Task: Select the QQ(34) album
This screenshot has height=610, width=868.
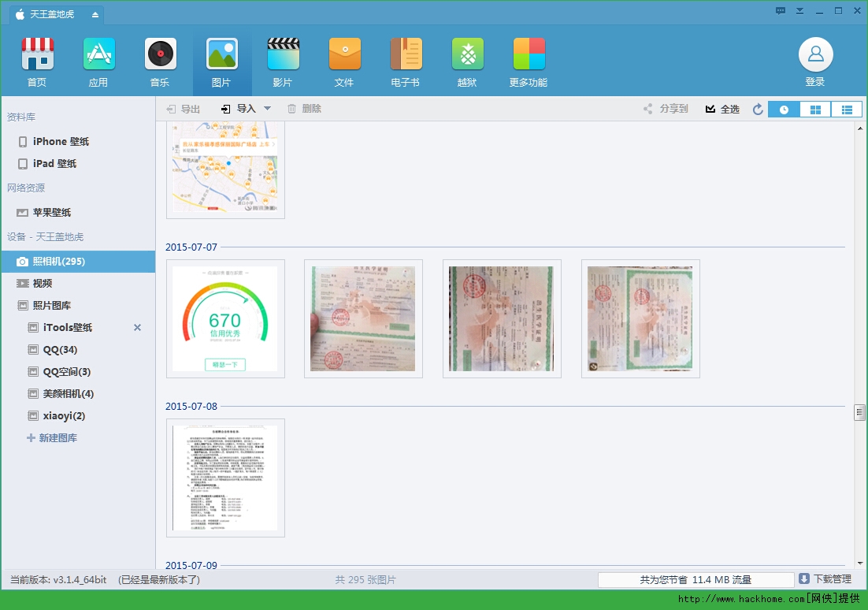Action: tap(60, 350)
